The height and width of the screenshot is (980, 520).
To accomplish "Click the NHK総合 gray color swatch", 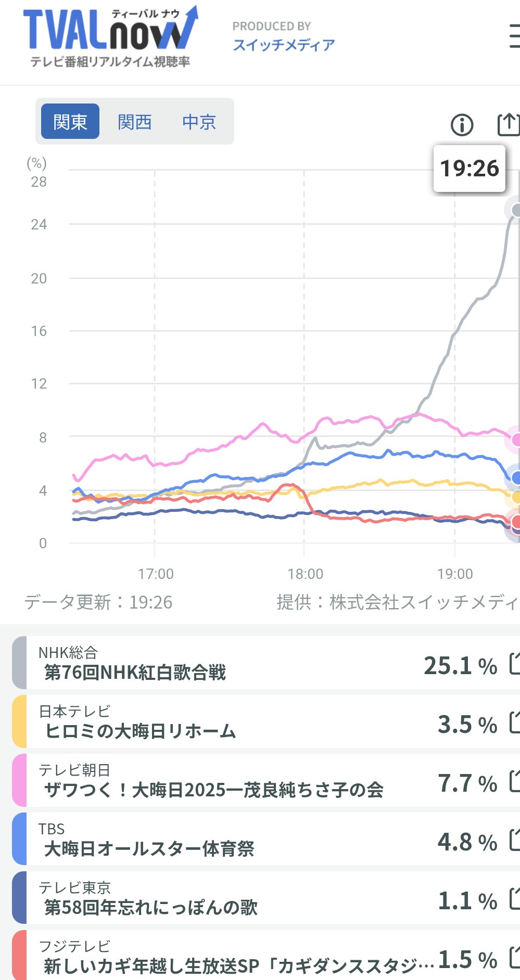I will [19, 663].
